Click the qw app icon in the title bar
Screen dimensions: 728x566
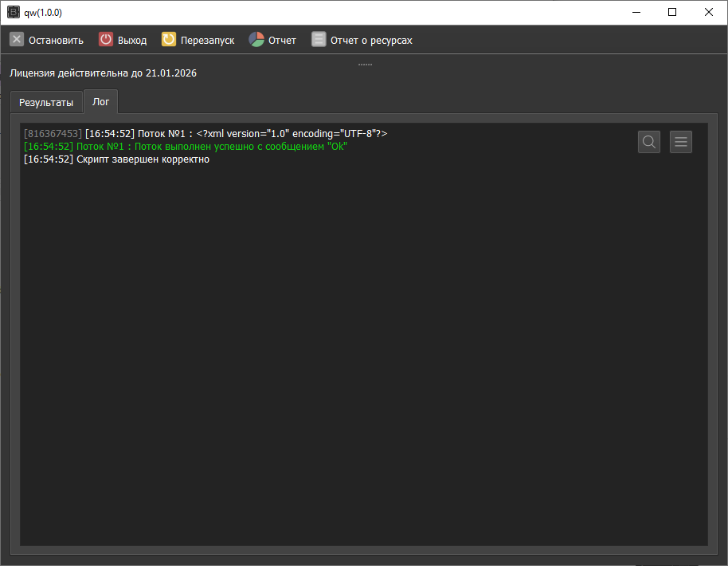point(14,12)
